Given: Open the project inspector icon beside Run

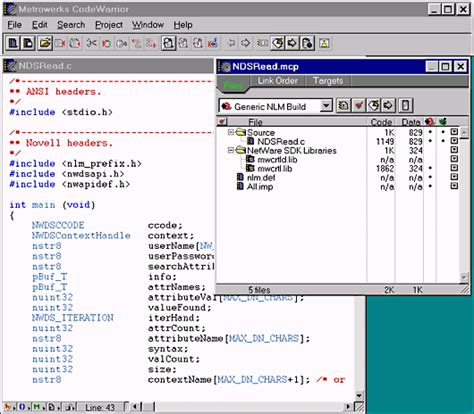Looking at the screenshot, I should coord(405,106).
